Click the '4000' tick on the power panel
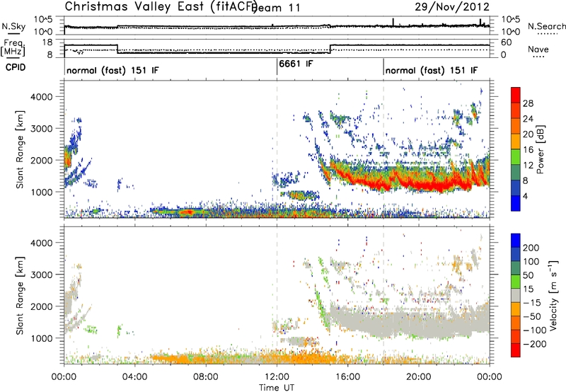 [x=41, y=97]
